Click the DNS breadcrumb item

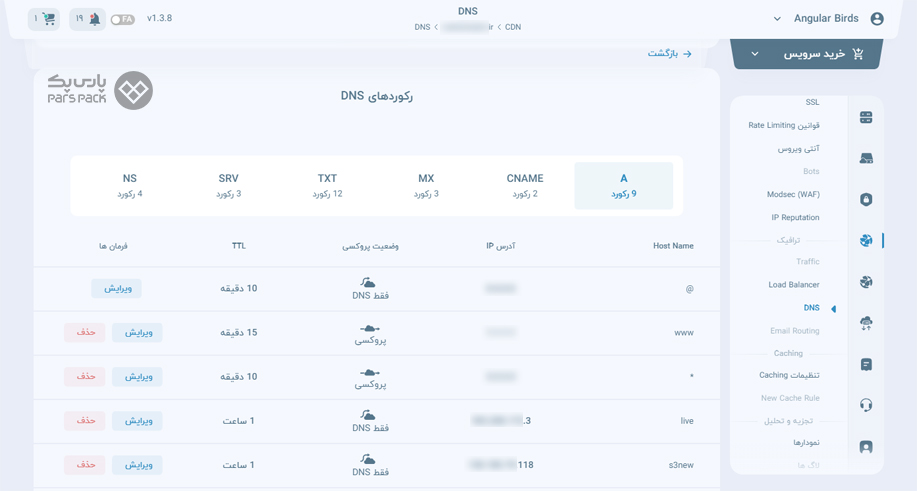coord(422,27)
